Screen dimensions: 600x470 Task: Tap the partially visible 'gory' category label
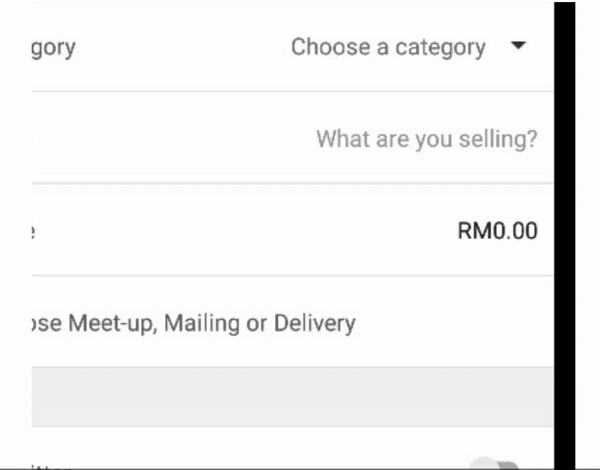coord(53,49)
